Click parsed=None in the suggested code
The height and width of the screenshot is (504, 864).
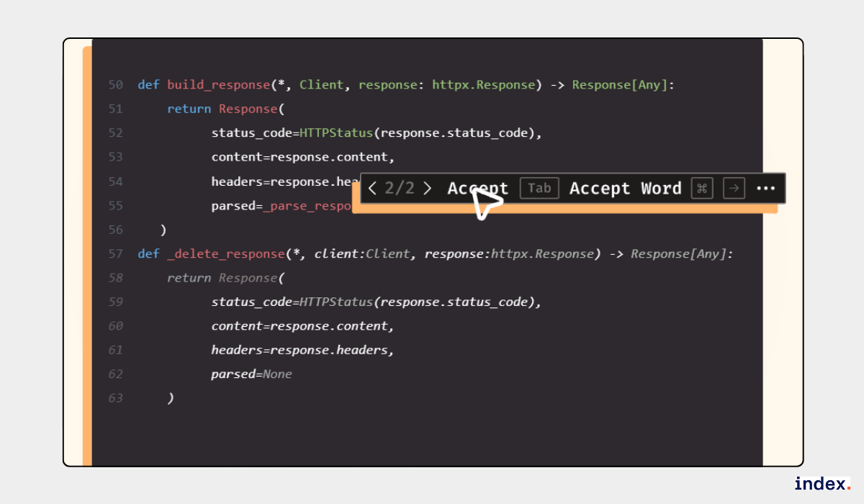click(251, 374)
